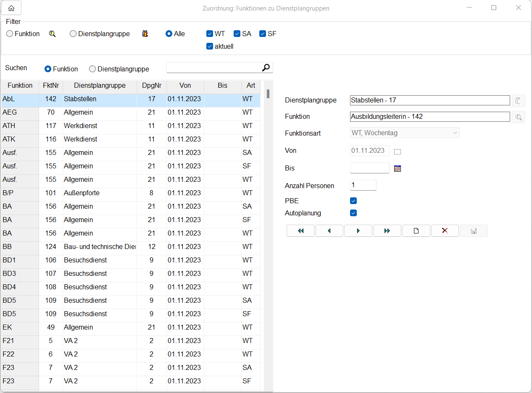Image resolution: width=532 pixels, height=393 pixels.
Task: Open the calendar picker next to Bis
Action: 398,168
